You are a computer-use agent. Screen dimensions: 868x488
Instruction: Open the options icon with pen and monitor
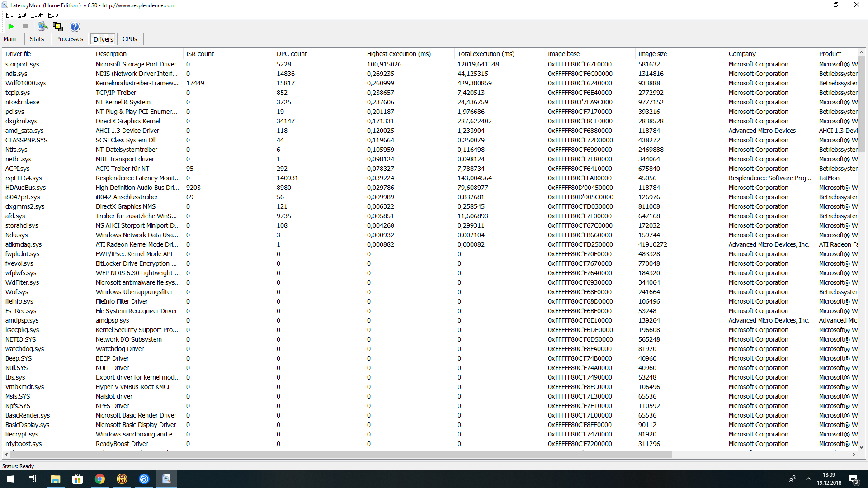(x=43, y=27)
